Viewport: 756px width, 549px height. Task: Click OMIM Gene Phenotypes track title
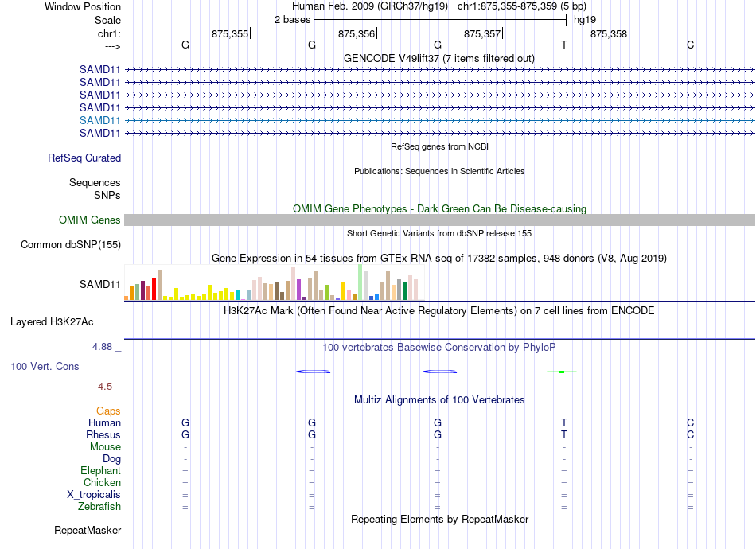click(x=439, y=208)
